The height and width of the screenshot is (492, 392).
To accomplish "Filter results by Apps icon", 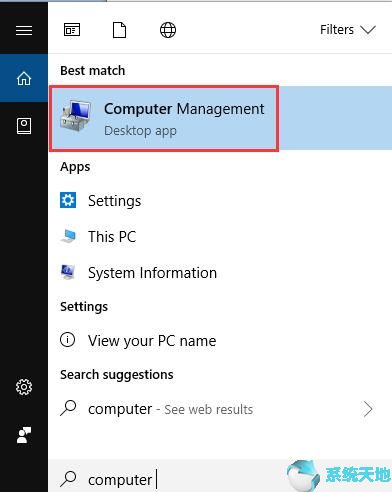I will point(72,30).
